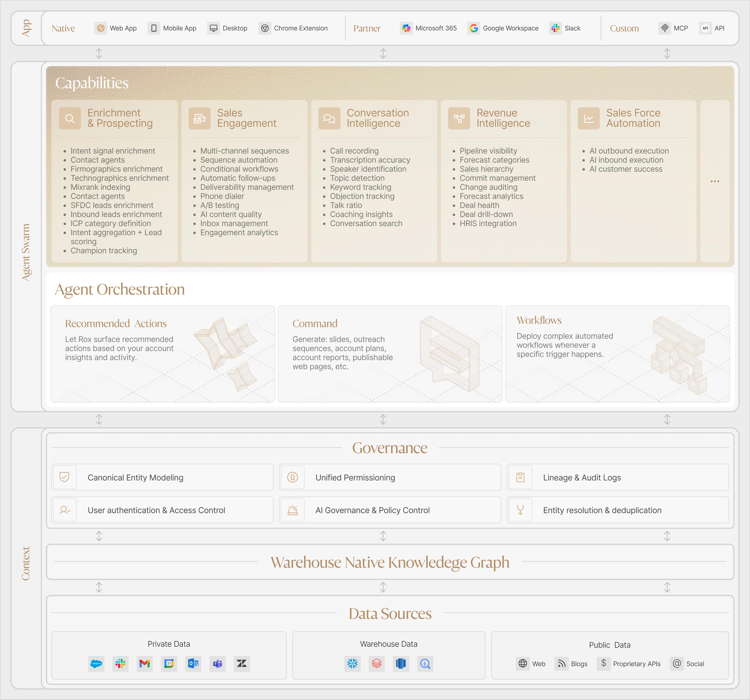
Task: Click the Google Calendar icon
Action: point(169,663)
